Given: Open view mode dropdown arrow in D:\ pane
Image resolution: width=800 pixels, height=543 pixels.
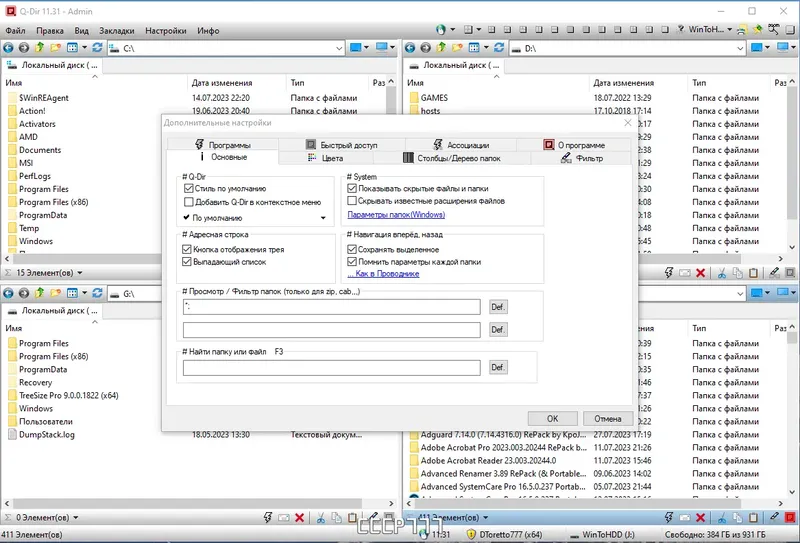Looking at the screenshot, I should click(486, 48).
